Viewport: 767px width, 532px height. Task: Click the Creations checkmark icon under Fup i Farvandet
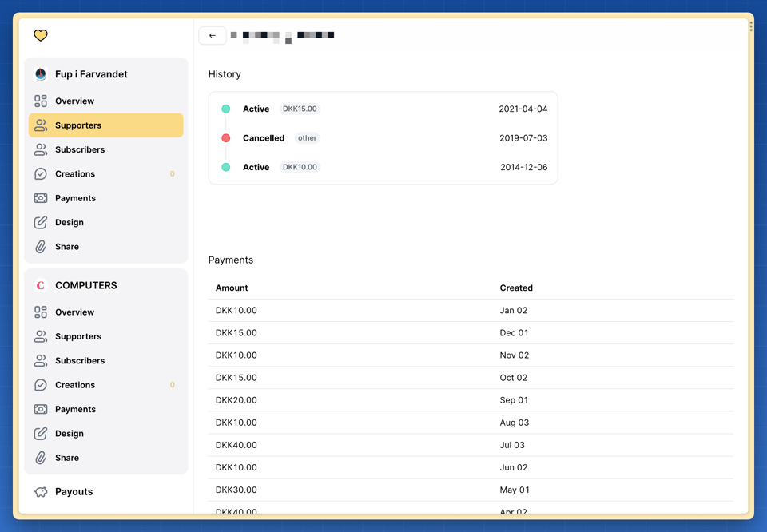click(41, 173)
